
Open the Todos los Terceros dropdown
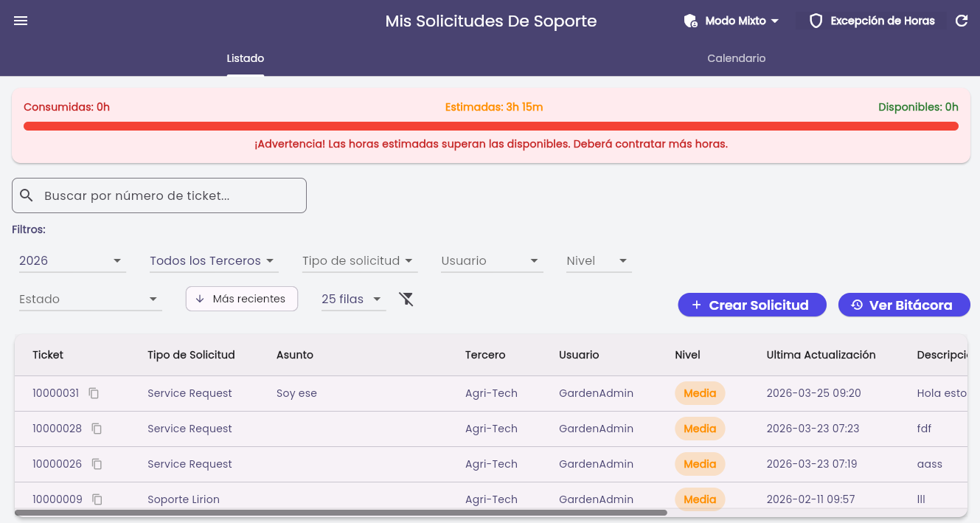point(212,261)
